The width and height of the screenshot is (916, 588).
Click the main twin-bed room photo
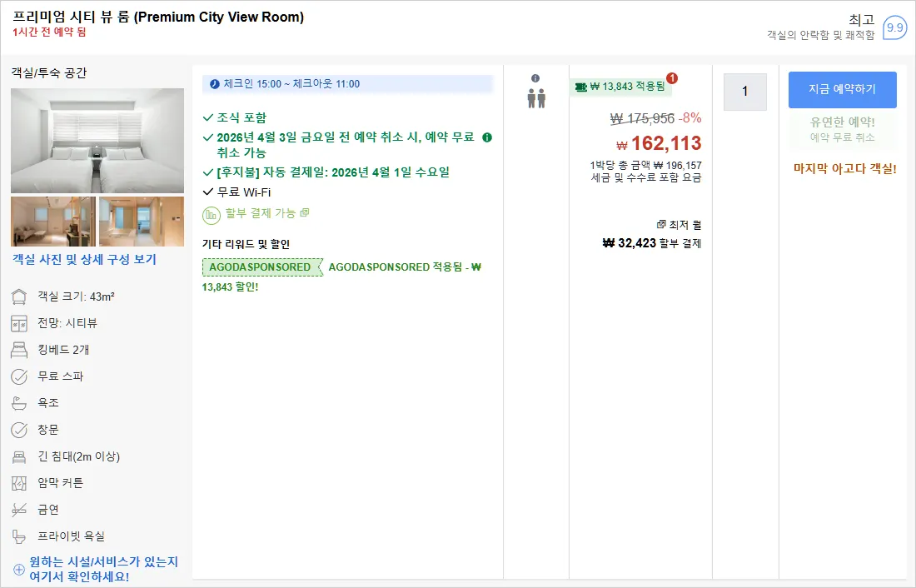pyautogui.click(x=97, y=140)
